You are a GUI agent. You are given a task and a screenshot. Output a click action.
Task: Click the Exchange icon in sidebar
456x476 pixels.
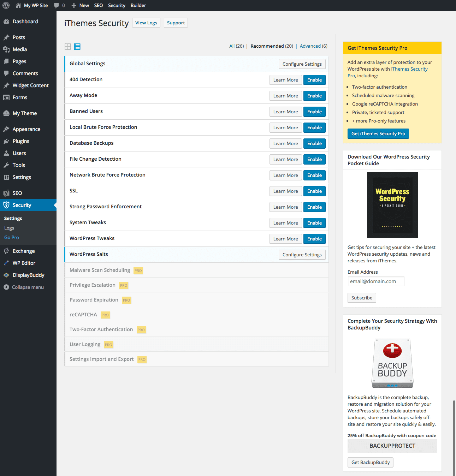click(6, 251)
